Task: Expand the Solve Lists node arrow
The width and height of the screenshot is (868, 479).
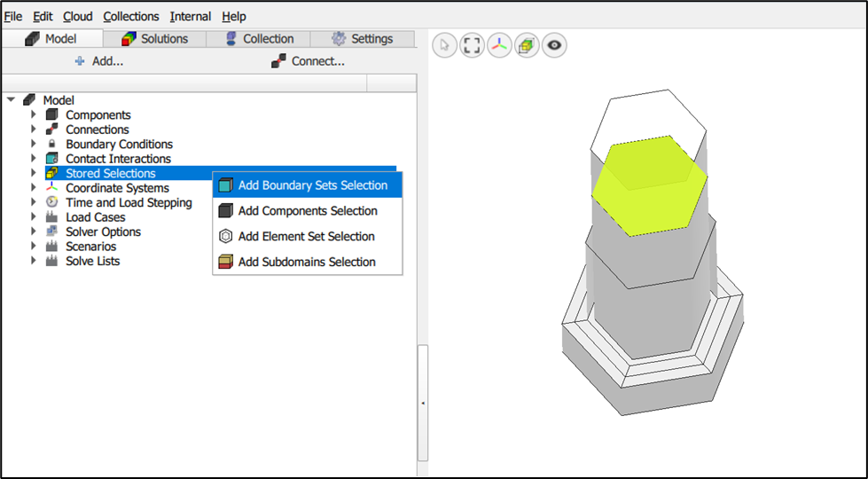Action: [33, 261]
